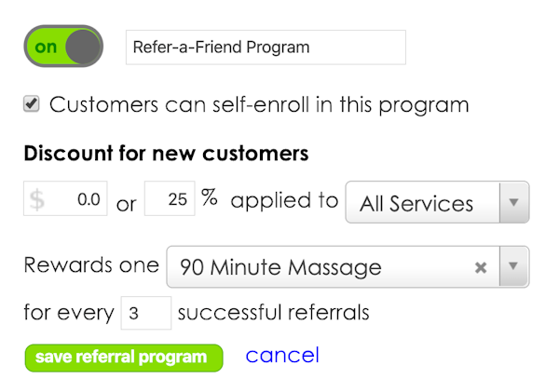
Task: Click the "successful referrals" label text
Action: pyautogui.click(x=273, y=313)
